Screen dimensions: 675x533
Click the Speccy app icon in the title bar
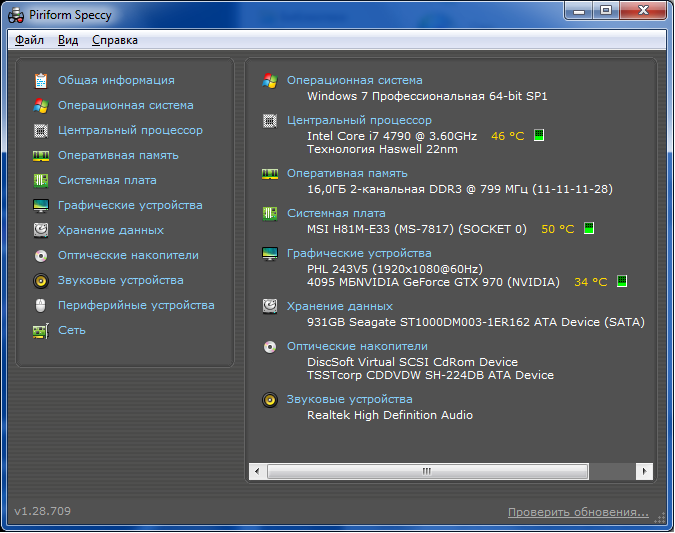[x=16, y=15]
